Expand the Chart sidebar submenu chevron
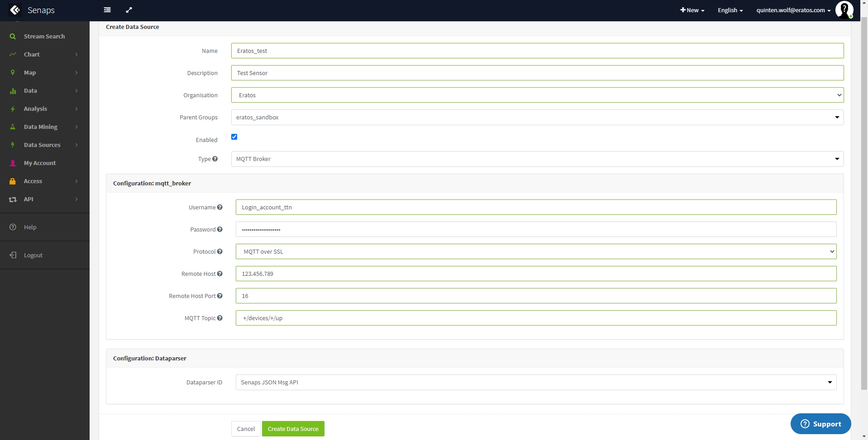 point(76,54)
